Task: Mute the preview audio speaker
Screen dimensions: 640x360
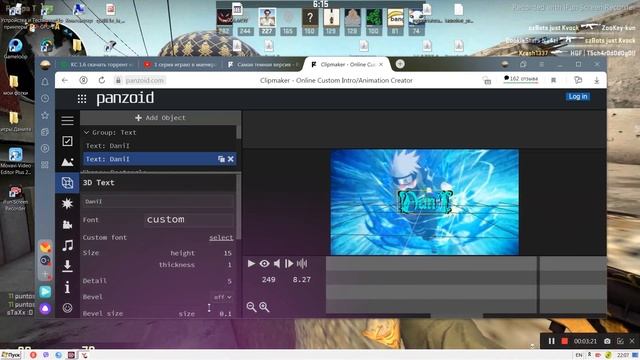Action: pos(277,264)
